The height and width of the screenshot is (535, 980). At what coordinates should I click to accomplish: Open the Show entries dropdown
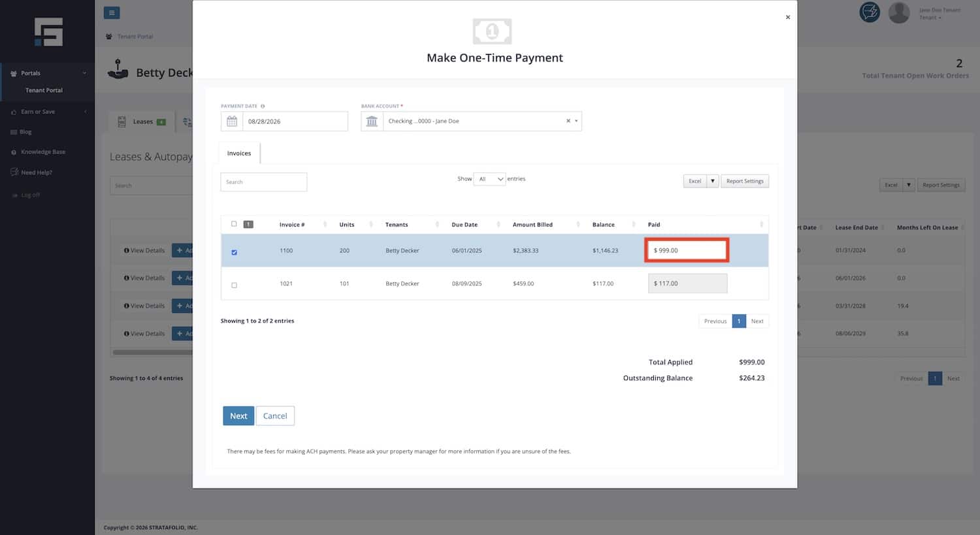pyautogui.click(x=489, y=179)
